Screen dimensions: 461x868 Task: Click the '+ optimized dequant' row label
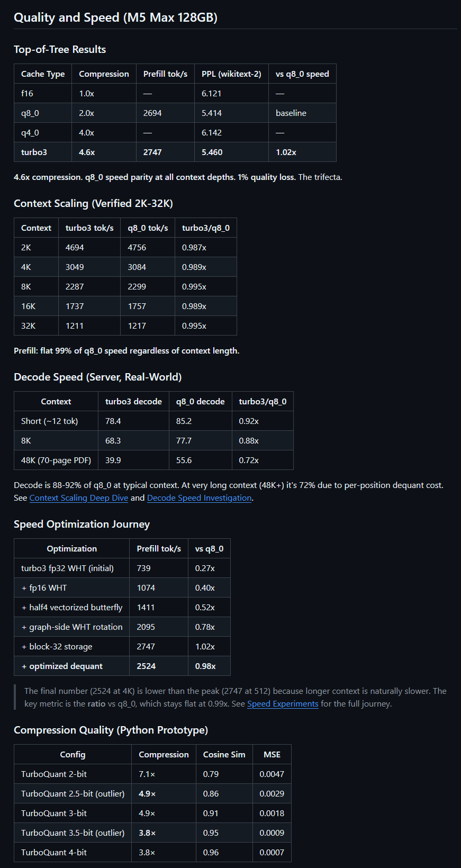tap(62, 666)
